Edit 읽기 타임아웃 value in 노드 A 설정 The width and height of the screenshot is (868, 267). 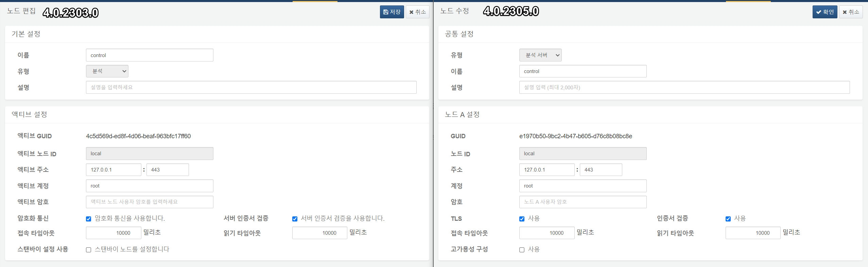753,233
